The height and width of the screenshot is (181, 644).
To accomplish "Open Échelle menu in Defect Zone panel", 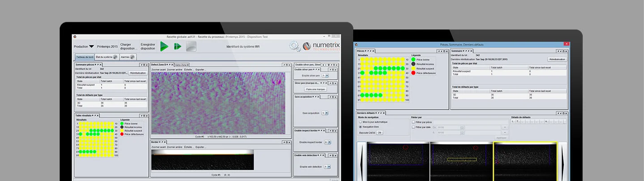I will [189, 70].
